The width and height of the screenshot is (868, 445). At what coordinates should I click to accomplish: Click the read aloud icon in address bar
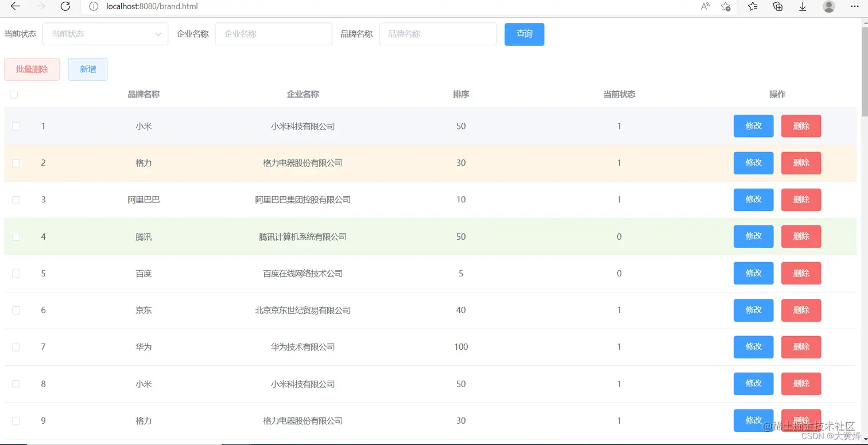tap(705, 7)
